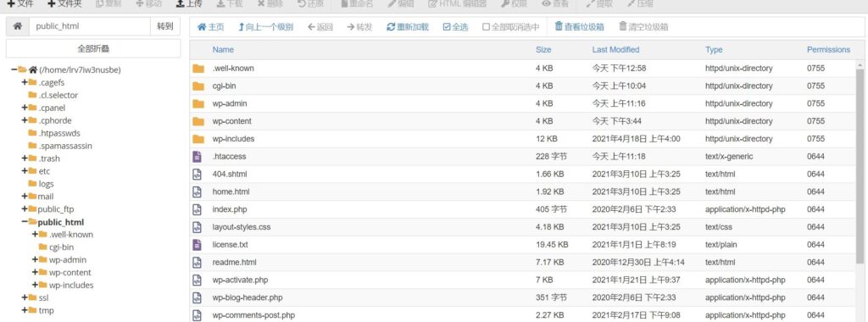Expand the mail folder in tree

[x=25, y=197]
